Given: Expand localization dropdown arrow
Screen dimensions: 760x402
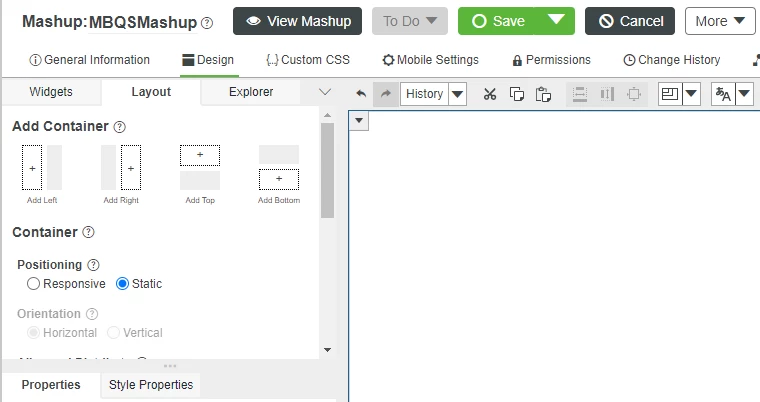Looking at the screenshot, I should click(744, 94).
